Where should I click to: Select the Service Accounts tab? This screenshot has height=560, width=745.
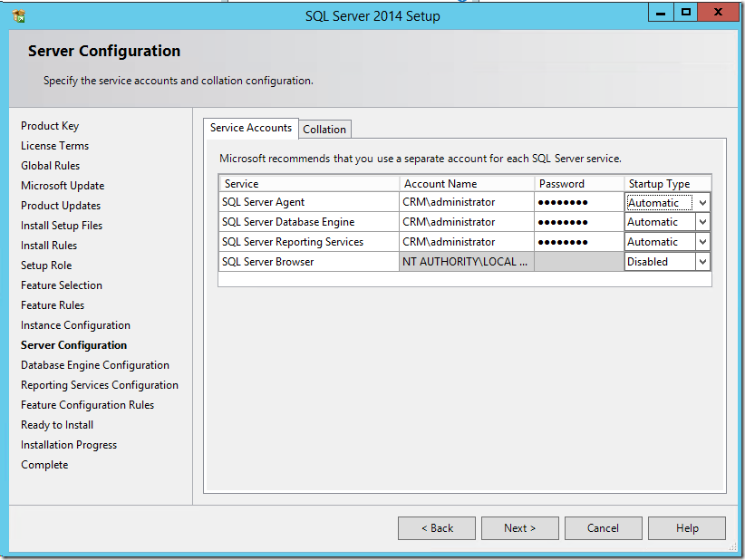pos(251,129)
